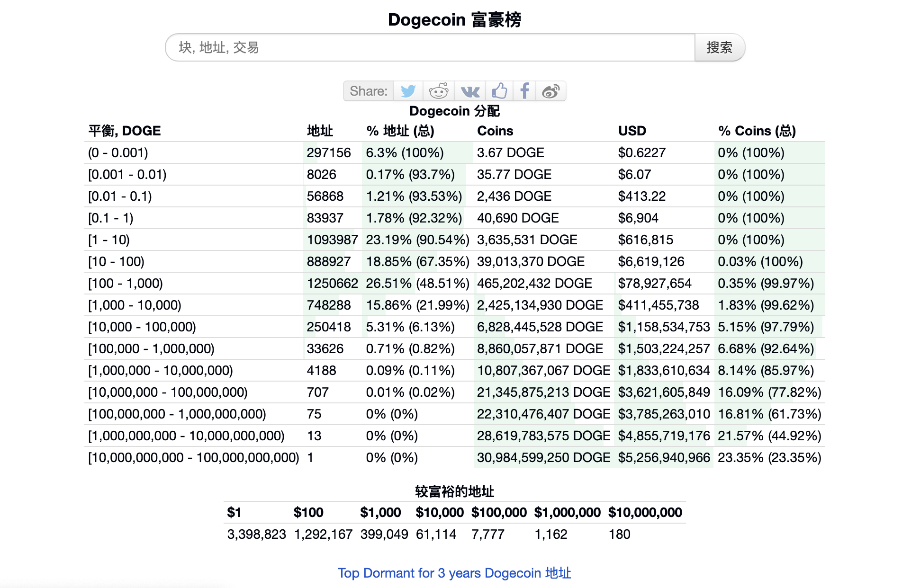This screenshot has width=902, height=588.
Task: Select the [100 - 1,000) range cell
Action: point(126,283)
